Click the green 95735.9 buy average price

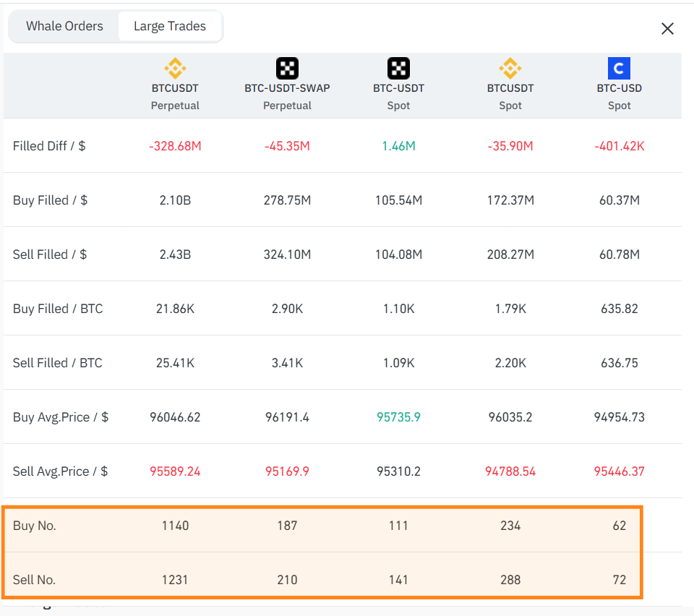pyautogui.click(x=398, y=417)
